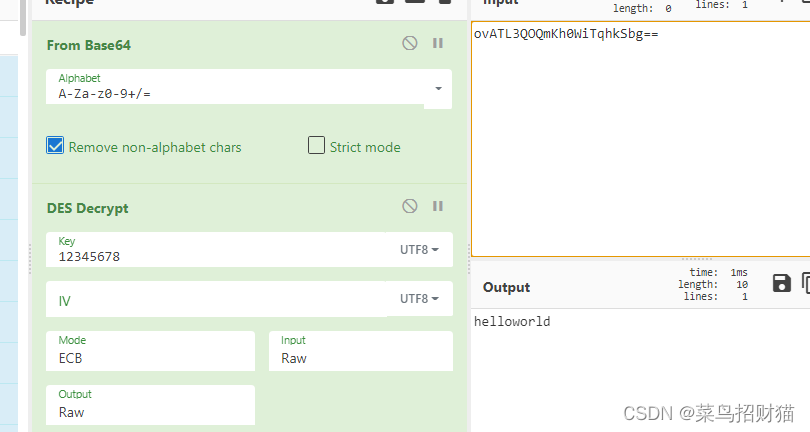Disable the From Base64 operation
The width and height of the screenshot is (810, 432).
tap(410, 43)
